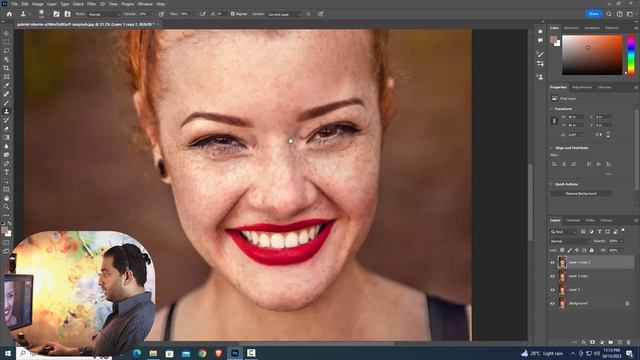640x360 pixels.
Task: Pick a color in the color field
Action: point(592,55)
